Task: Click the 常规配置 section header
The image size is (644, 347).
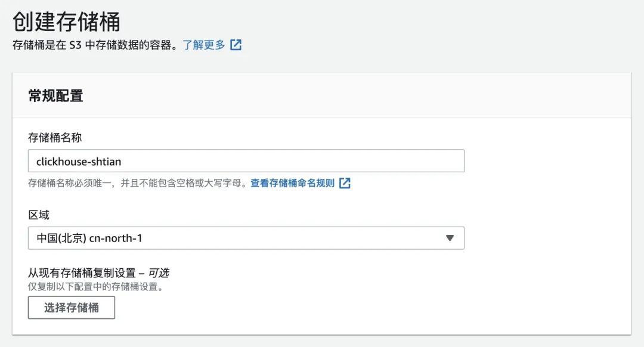Action: tap(55, 96)
